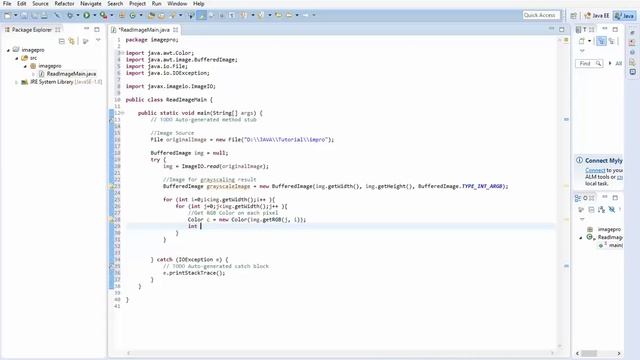The width and height of the screenshot is (640, 360).
Task: Expand the JRE System Library node
Action: 17,82
